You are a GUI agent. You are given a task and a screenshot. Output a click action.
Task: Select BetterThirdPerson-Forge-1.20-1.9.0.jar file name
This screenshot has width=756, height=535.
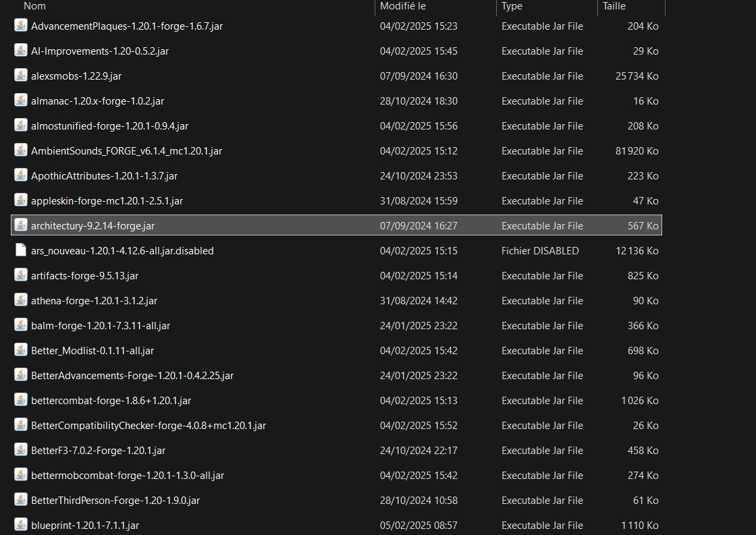[115, 501]
